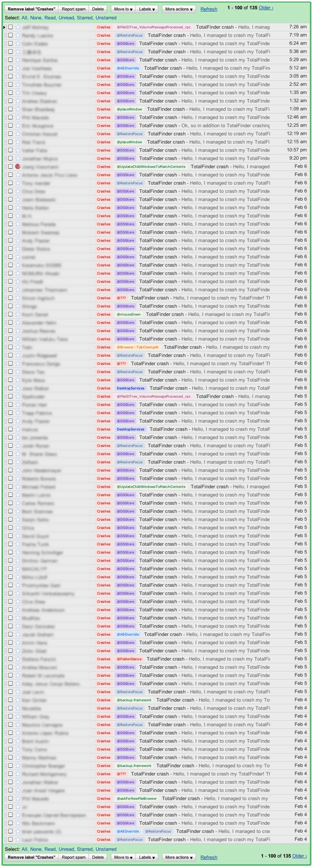Screen dimensions: 314x868
Task: Click the red exclamation importance icon
Action: [x=18, y=167]
